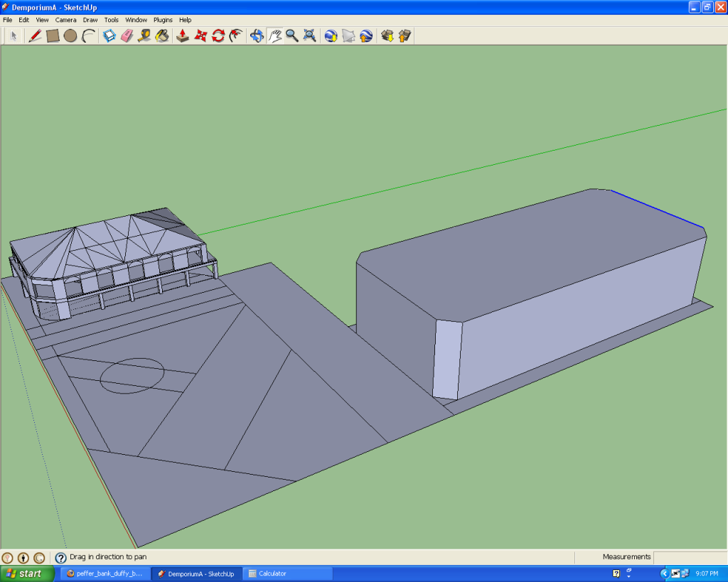The height and width of the screenshot is (582, 728).
Task: Switch to peffer_bank_duffy taskbar window
Action: [105, 573]
